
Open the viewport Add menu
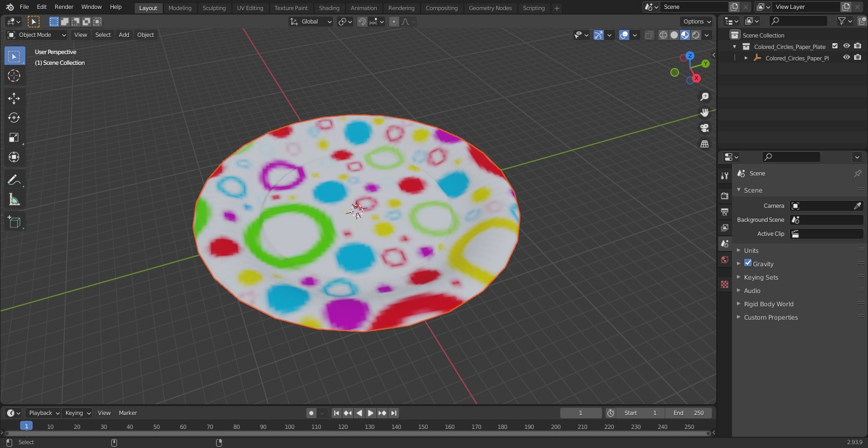click(x=124, y=35)
